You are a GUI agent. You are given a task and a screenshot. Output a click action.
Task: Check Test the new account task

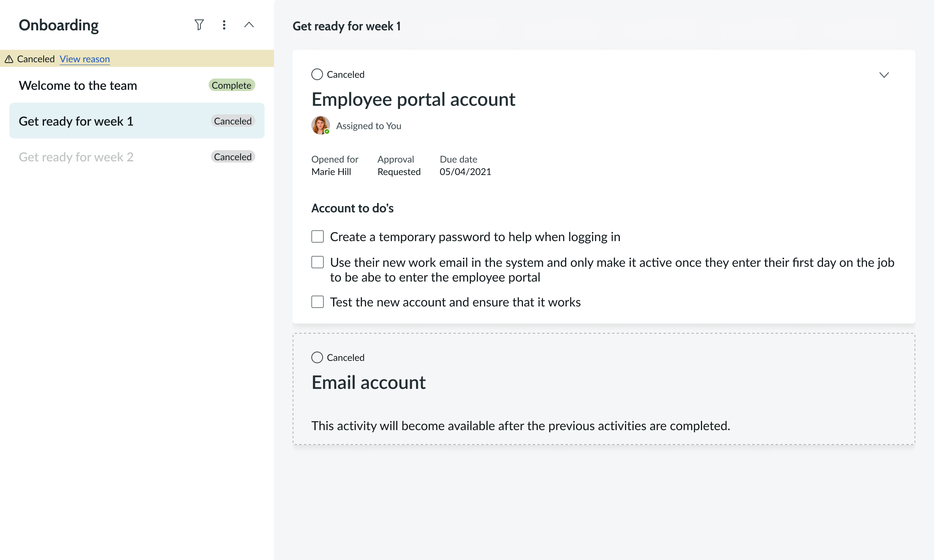click(318, 302)
